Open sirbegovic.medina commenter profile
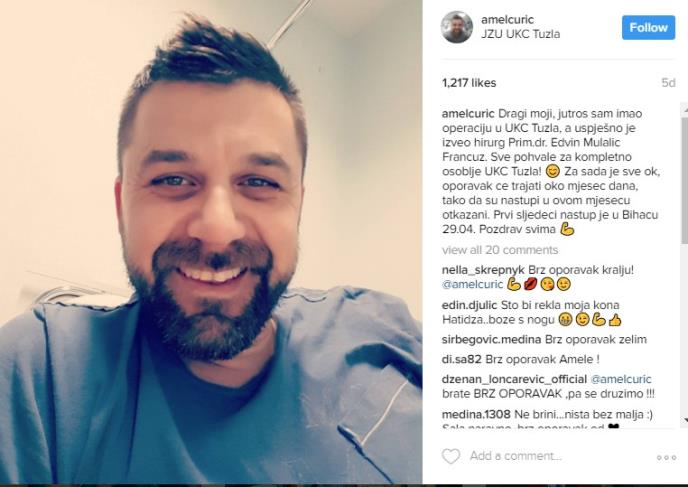 491,340
